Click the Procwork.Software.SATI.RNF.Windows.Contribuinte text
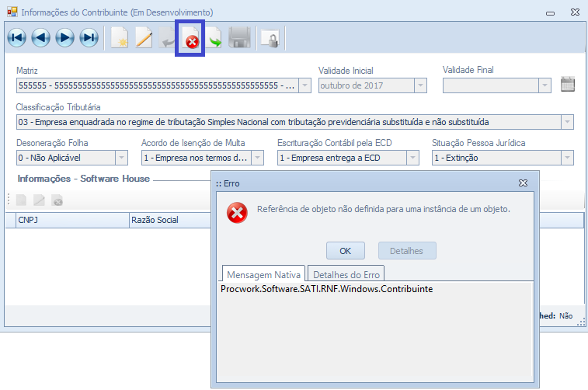 [327, 289]
